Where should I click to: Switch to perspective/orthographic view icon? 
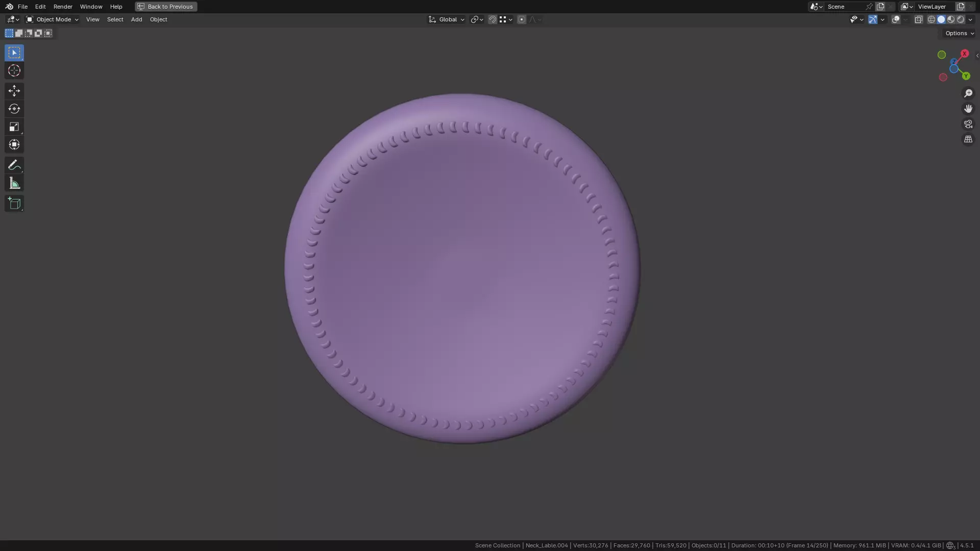[968, 139]
